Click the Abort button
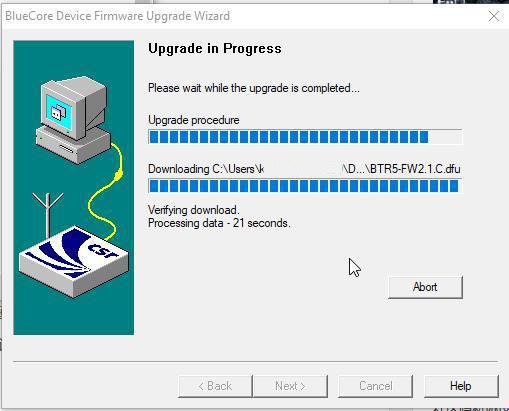Viewport: 509px width, 411px height. coord(425,287)
